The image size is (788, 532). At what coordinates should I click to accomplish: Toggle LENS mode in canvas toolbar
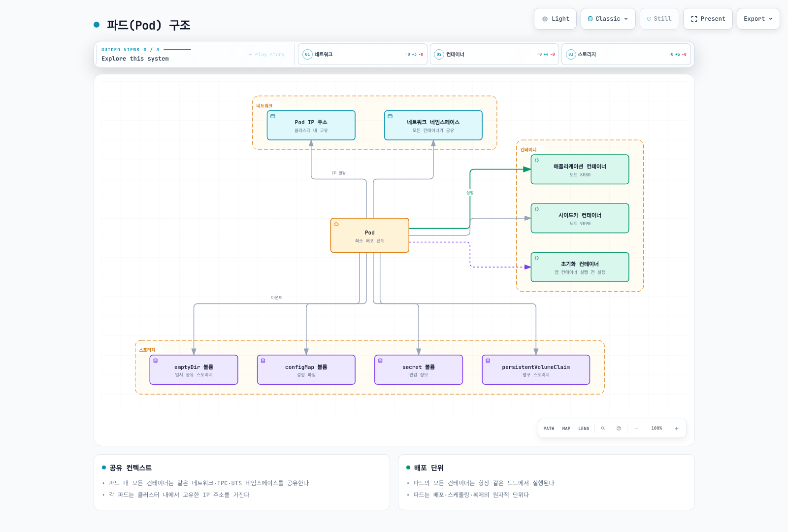tap(584, 429)
